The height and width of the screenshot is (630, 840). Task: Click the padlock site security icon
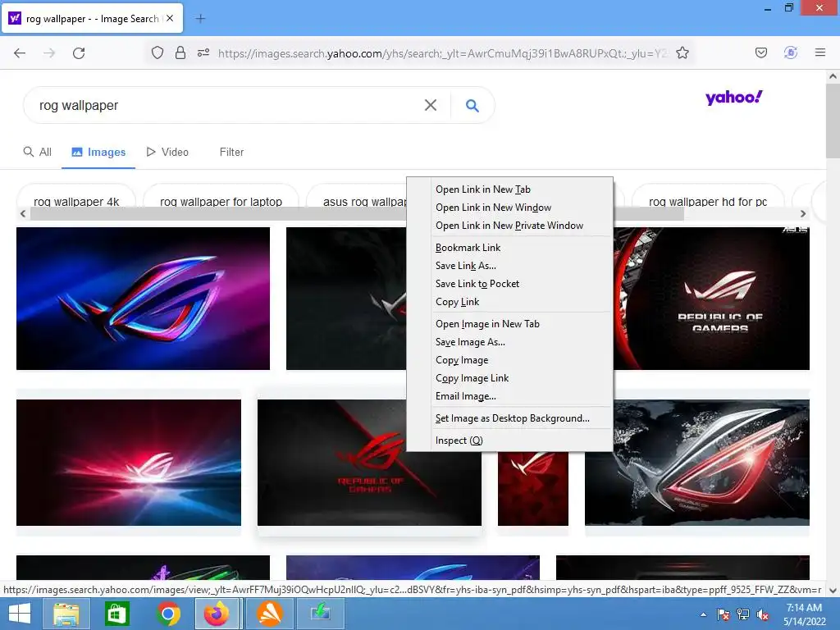tap(180, 52)
